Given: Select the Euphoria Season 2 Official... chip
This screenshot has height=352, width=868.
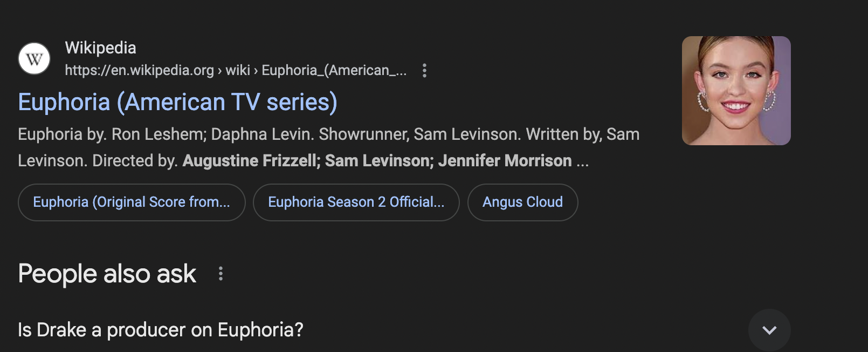Looking at the screenshot, I should point(356,202).
